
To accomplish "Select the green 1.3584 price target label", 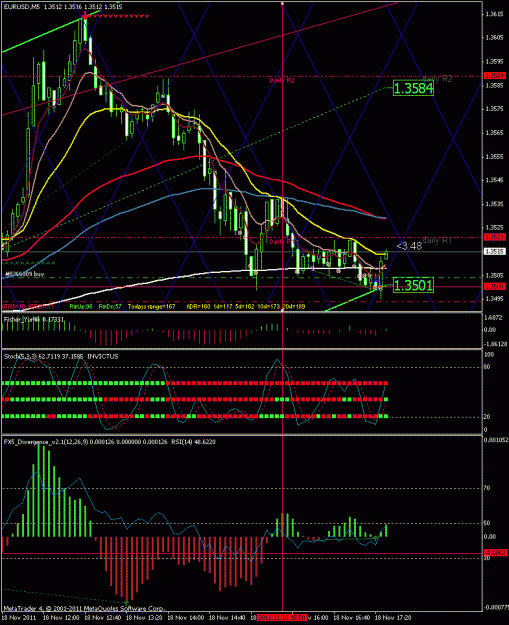I will 413,88.
